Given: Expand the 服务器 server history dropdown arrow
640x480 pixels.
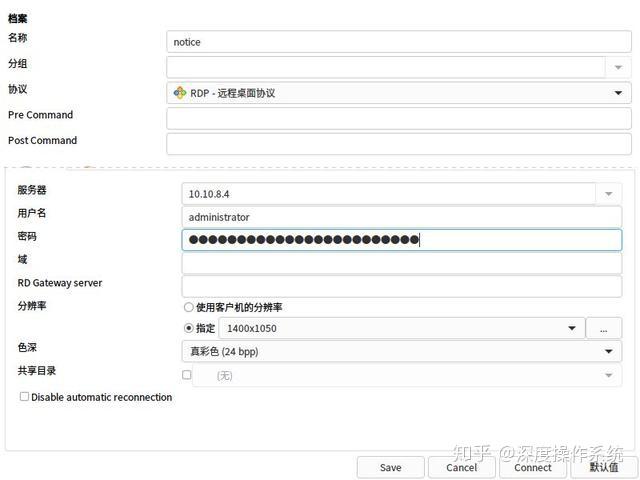Looking at the screenshot, I should pos(609,194).
